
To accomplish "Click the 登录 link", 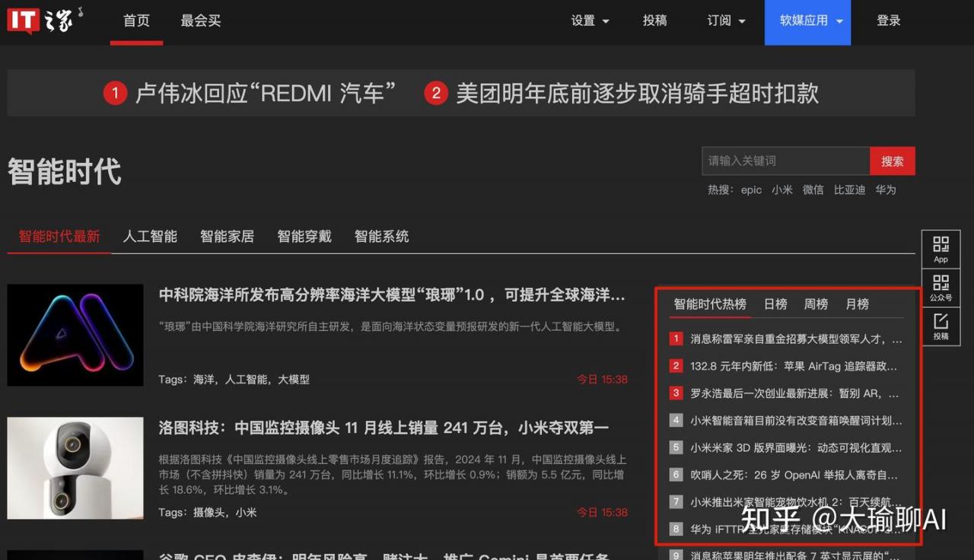I will pos(889,21).
